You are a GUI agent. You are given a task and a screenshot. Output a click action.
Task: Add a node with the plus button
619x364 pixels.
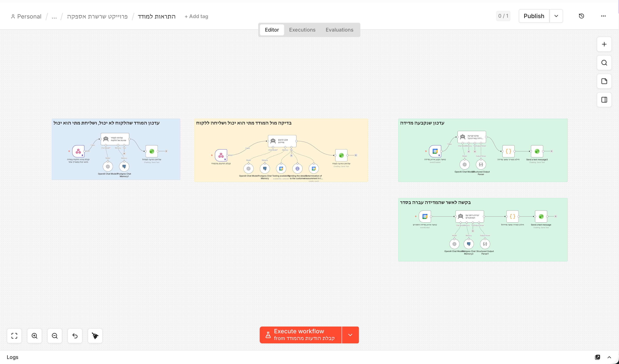click(x=604, y=44)
